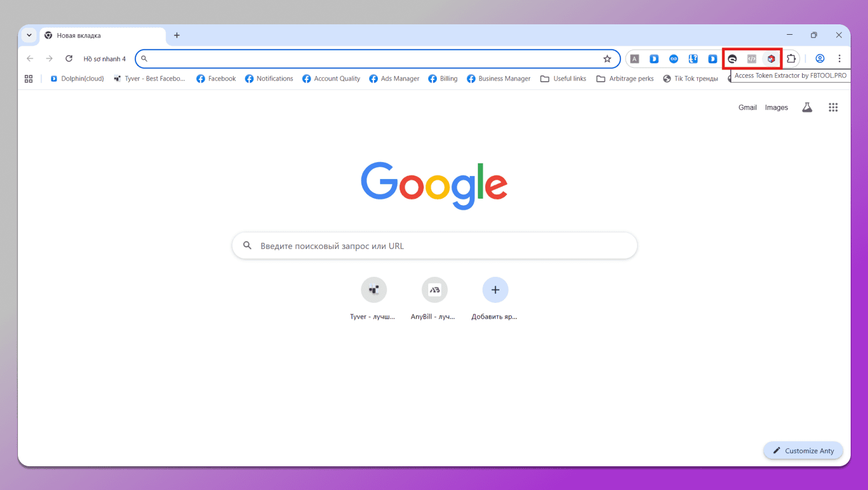Open the Account Quality bookmark
The width and height of the screenshot is (868, 490).
tap(331, 79)
